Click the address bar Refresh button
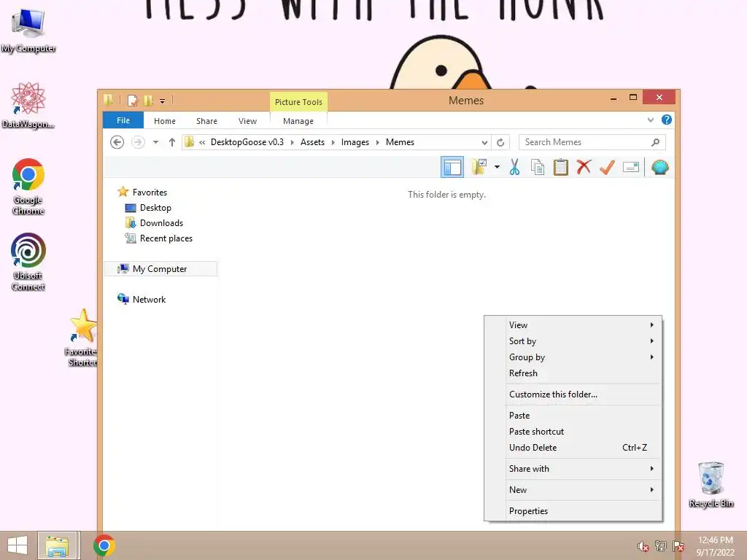 tap(500, 142)
